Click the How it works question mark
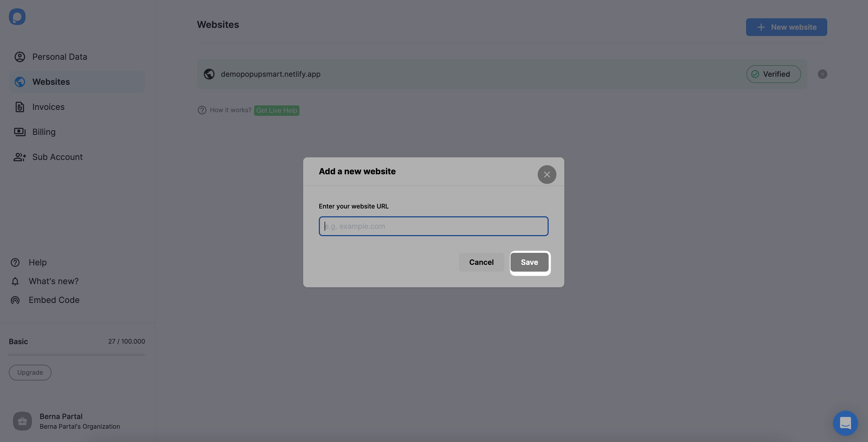This screenshot has width=868, height=442. click(202, 110)
